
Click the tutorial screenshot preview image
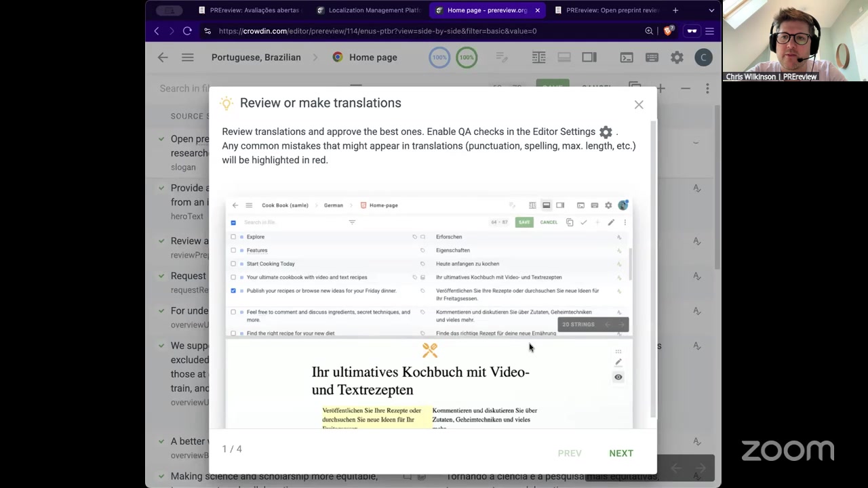pos(429,312)
